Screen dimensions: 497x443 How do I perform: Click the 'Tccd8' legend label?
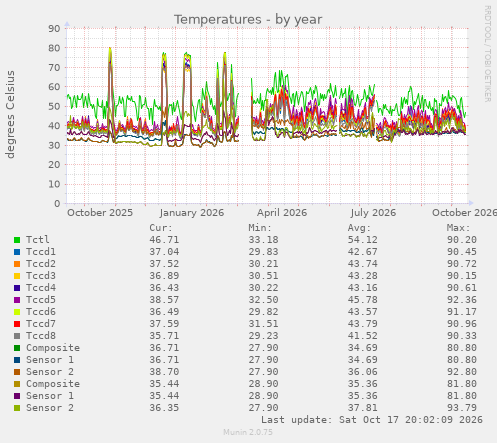(x=41, y=336)
